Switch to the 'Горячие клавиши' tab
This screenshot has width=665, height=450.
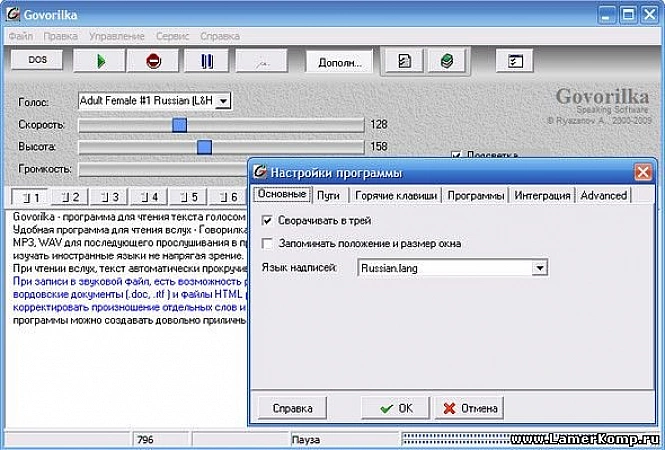[x=395, y=195]
